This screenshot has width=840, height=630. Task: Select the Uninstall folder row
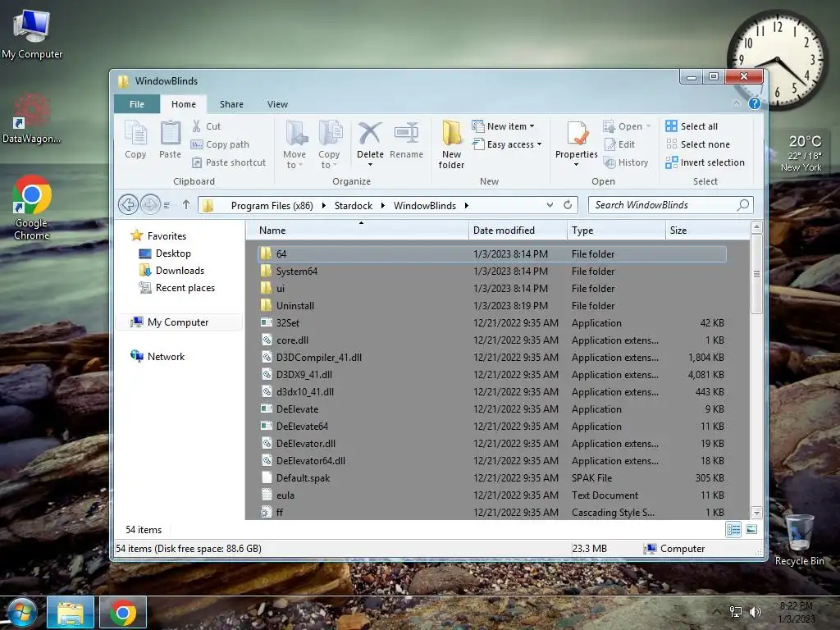(x=492, y=305)
